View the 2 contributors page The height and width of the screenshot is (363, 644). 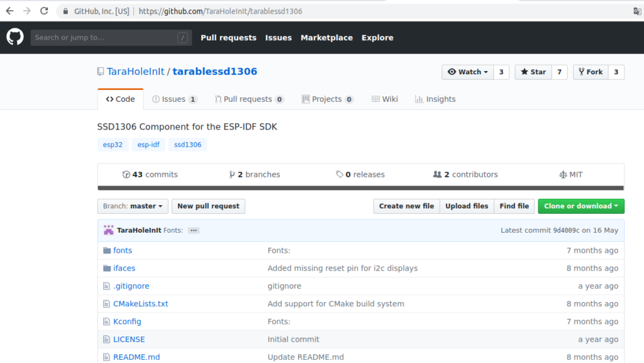[x=465, y=174]
